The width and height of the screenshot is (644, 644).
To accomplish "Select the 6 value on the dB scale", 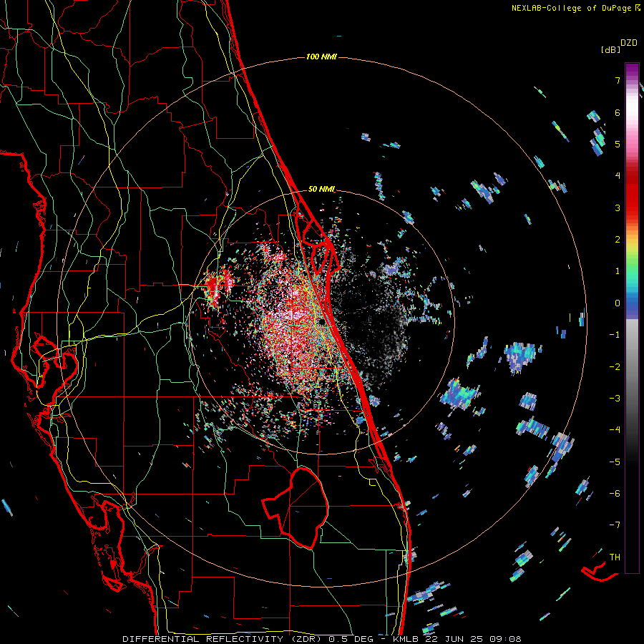I will click(618, 112).
